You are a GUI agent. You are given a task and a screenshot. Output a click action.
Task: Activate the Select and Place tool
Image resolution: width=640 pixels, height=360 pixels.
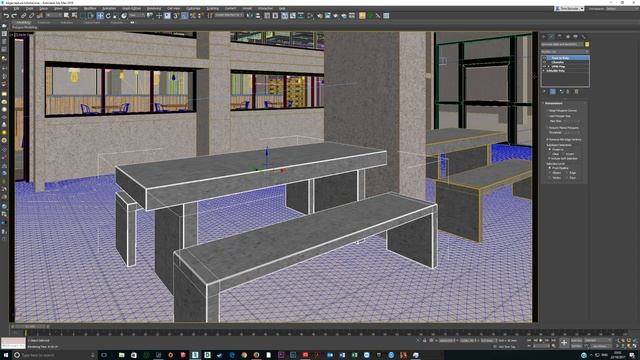pyautogui.click(x=124, y=16)
